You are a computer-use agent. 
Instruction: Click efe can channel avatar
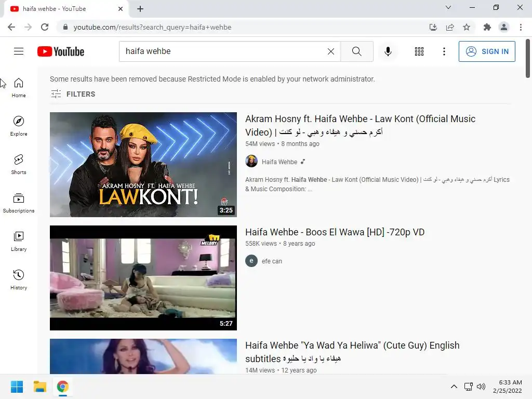(251, 261)
